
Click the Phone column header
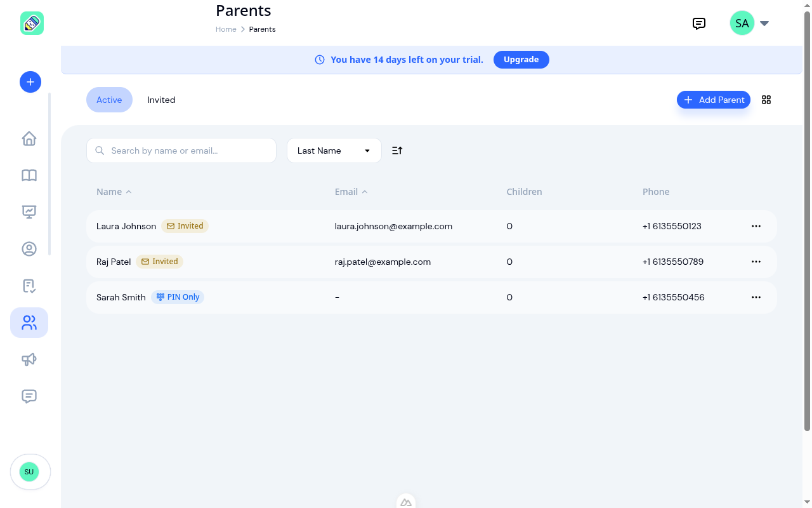pos(656,192)
